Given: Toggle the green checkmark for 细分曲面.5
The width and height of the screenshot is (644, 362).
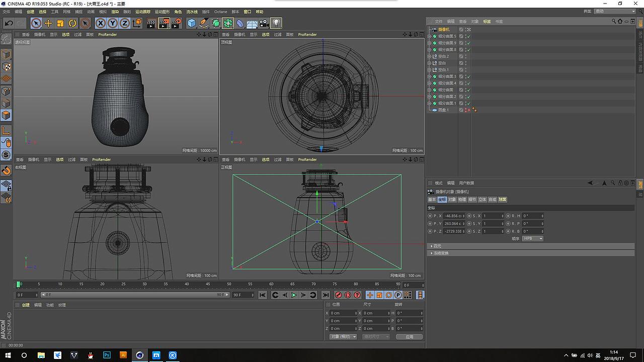Looking at the screenshot, I should click(468, 36).
